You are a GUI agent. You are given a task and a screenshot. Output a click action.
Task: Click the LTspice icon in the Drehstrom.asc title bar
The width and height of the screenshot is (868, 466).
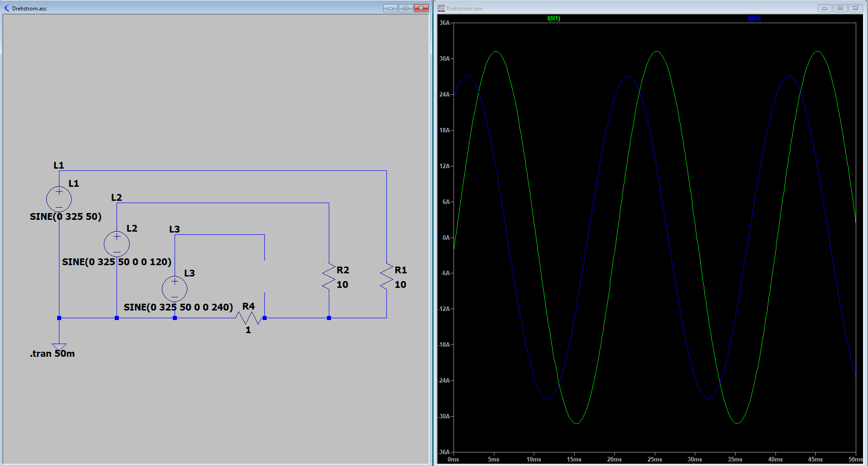(x=6, y=8)
